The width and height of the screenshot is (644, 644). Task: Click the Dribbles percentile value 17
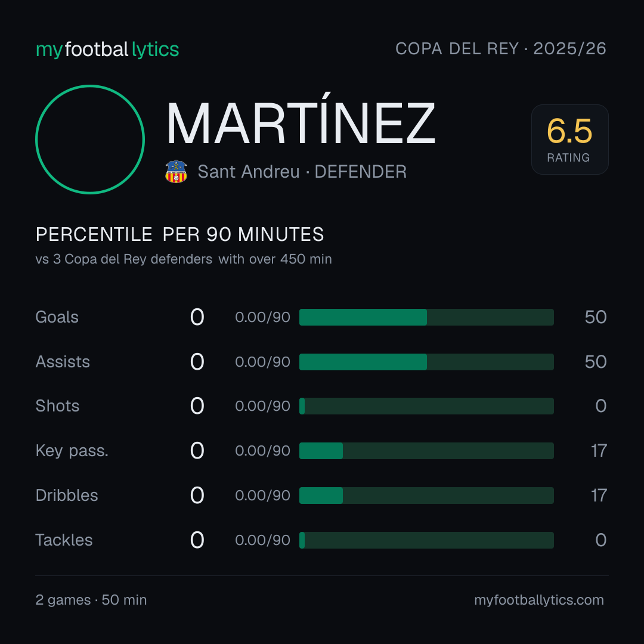point(599,496)
